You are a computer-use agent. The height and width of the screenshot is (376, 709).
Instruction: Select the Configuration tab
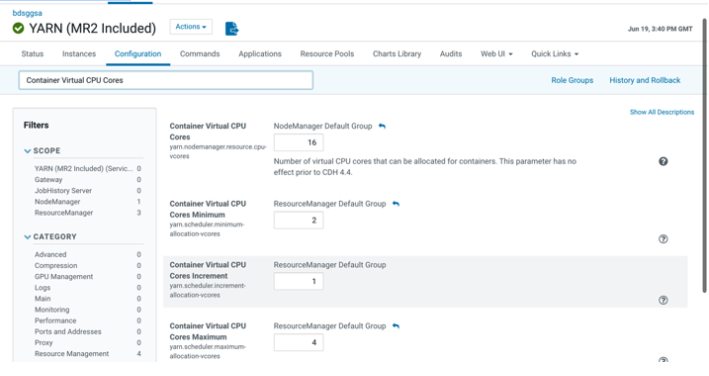pyautogui.click(x=138, y=54)
